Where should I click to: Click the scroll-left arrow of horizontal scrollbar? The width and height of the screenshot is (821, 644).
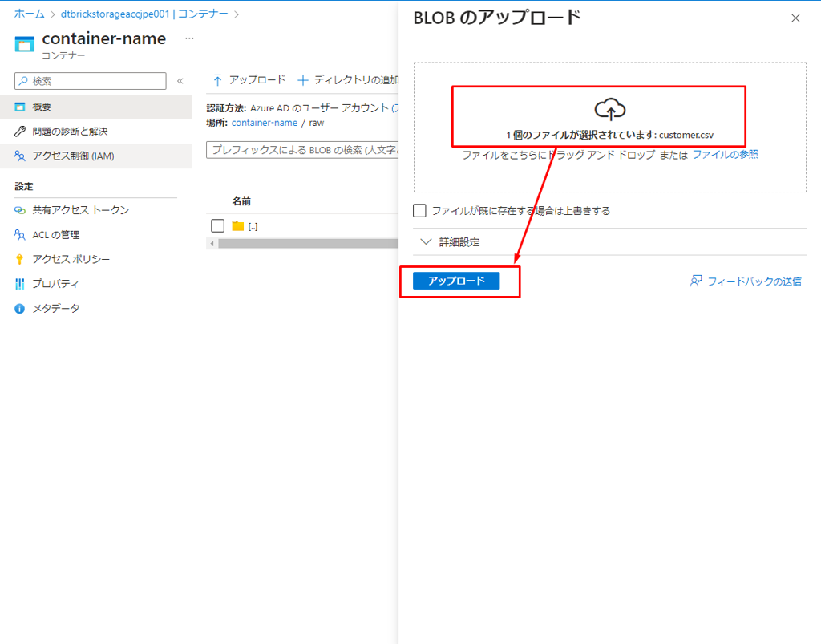coord(212,244)
